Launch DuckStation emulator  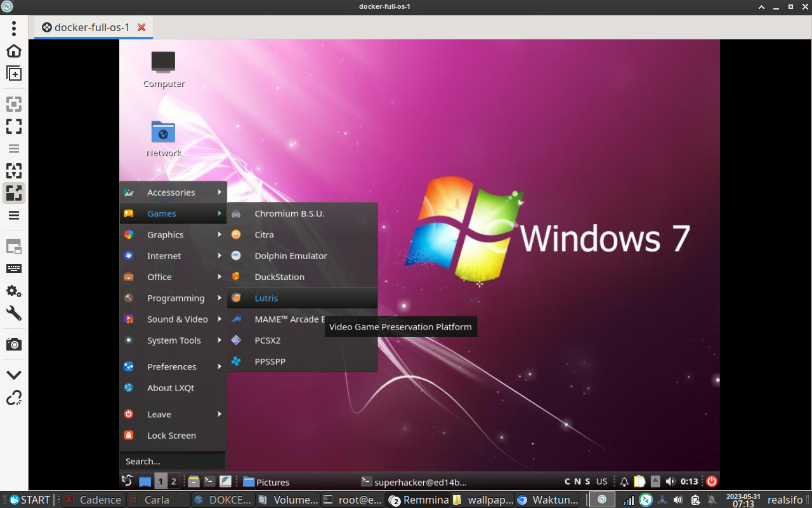pyautogui.click(x=303, y=277)
